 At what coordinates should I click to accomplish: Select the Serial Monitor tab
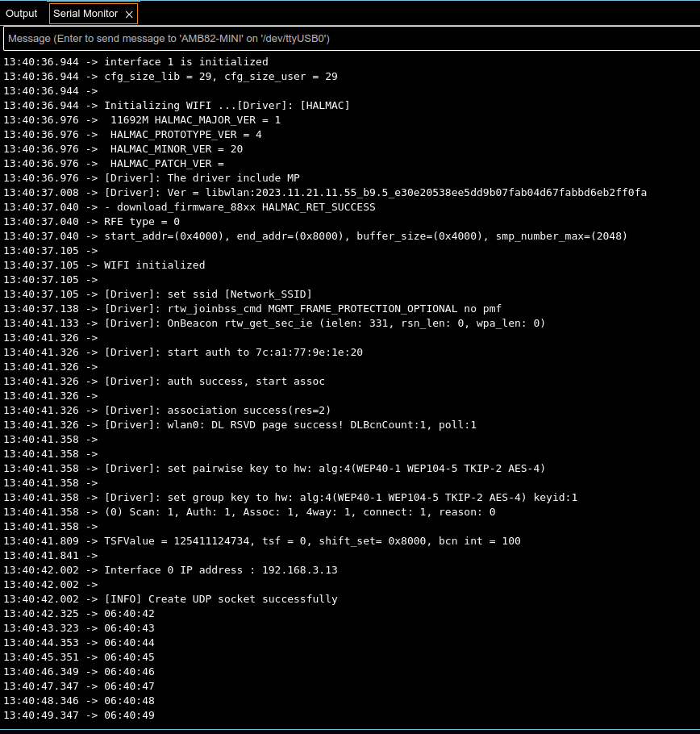tap(85, 14)
